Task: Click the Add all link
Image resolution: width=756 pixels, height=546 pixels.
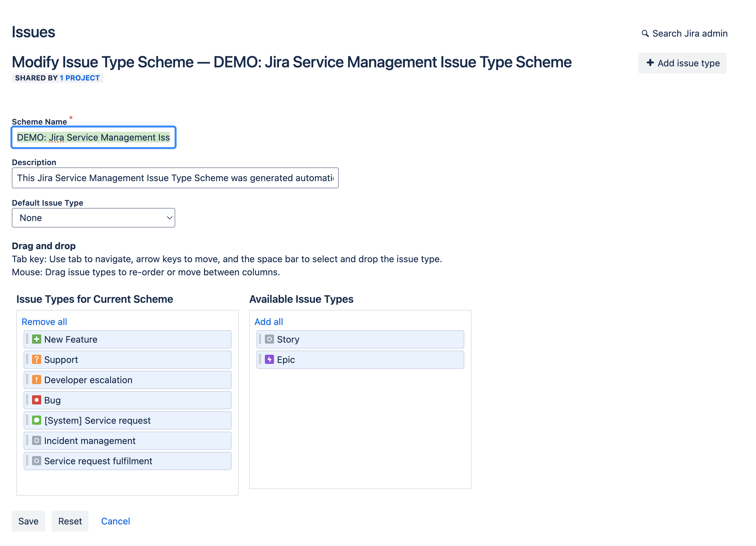Action: pyautogui.click(x=269, y=322)
